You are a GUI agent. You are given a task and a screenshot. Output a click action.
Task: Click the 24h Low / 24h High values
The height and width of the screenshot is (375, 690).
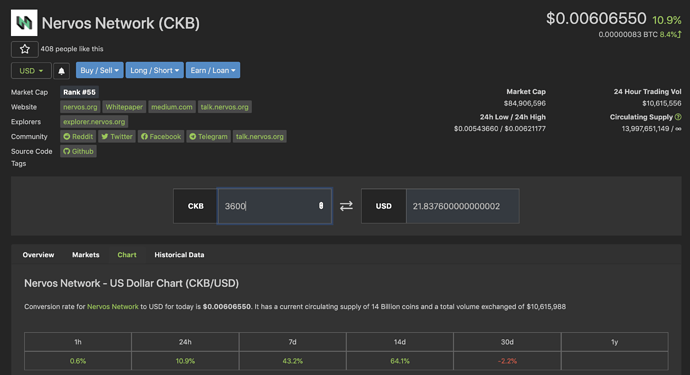pos(500,129)
